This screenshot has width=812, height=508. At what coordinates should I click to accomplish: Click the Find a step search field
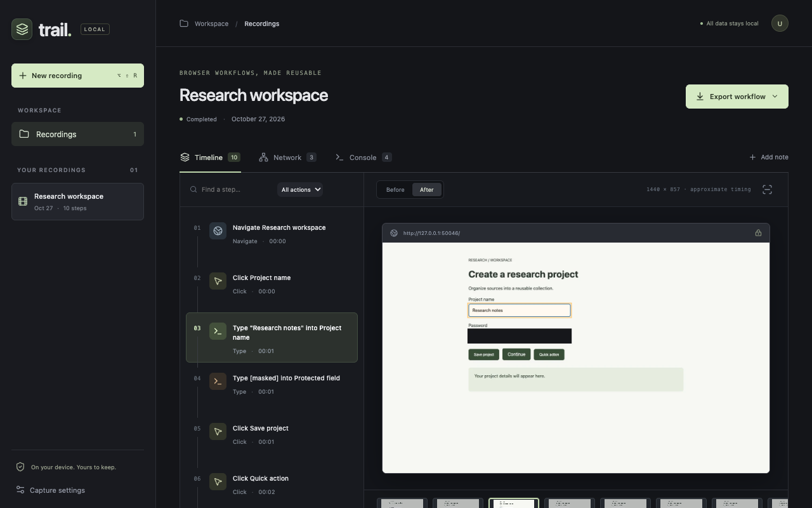point(230,189)
